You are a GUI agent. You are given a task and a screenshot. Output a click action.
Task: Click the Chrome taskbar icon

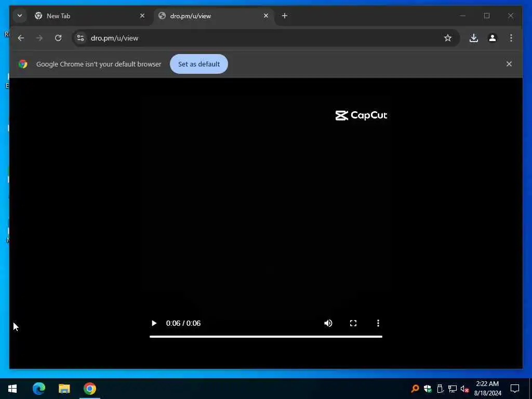click(89, 389)
